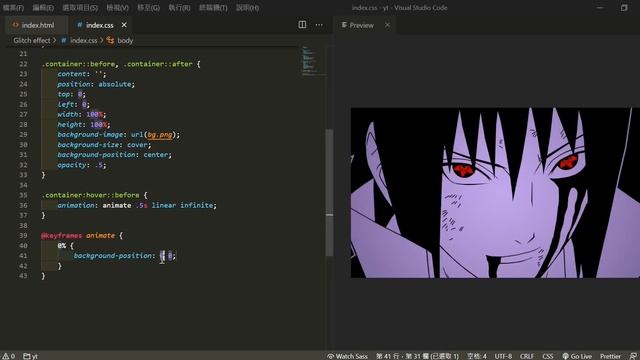Open the 檔案(F) file menu
Image resolution: width=640 pixels, height=360 pixels.
[x=13, y=8]
